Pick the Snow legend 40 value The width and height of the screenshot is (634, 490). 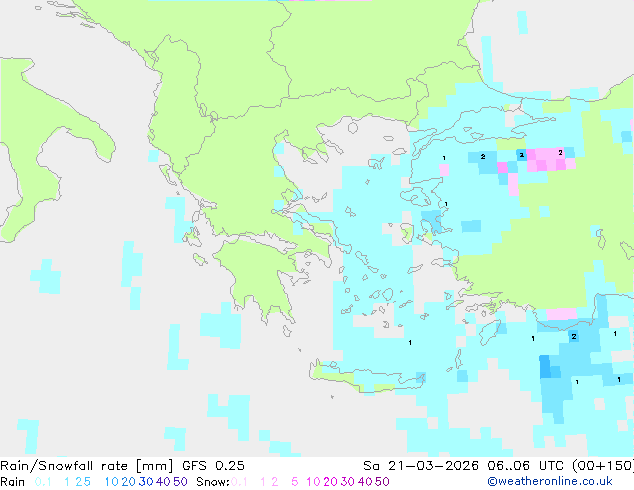365,482
